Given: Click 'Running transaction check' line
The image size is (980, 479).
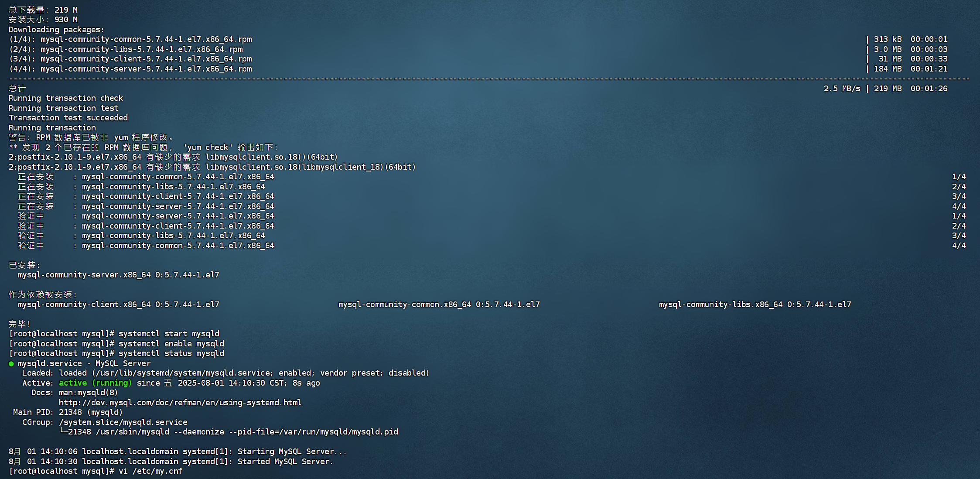Looking at the screenshot, I should [66, 98].
